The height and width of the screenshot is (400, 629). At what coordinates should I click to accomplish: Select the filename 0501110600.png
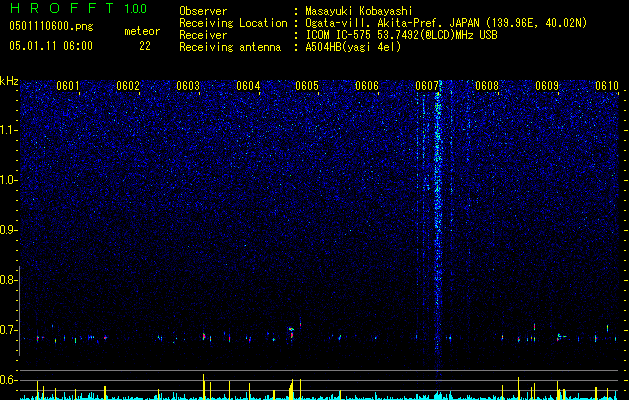coord(51,27)
